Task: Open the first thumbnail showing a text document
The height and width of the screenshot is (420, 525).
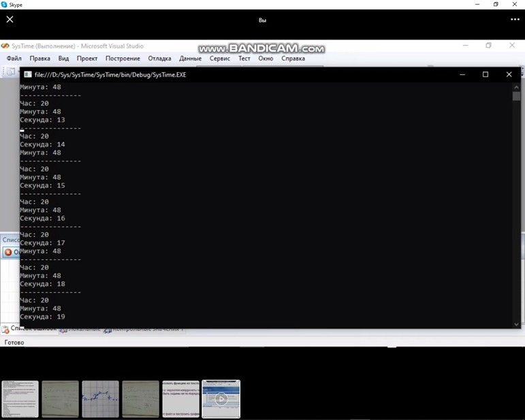Action: 20,399
